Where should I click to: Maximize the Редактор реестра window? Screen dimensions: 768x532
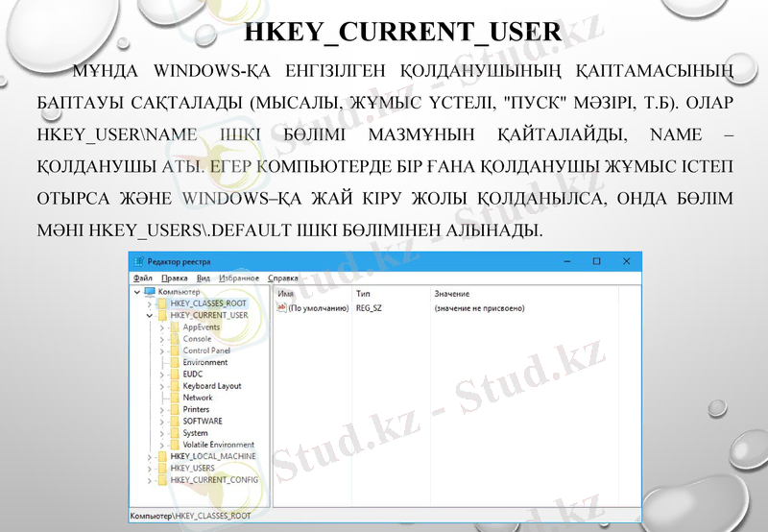point(596,261)
